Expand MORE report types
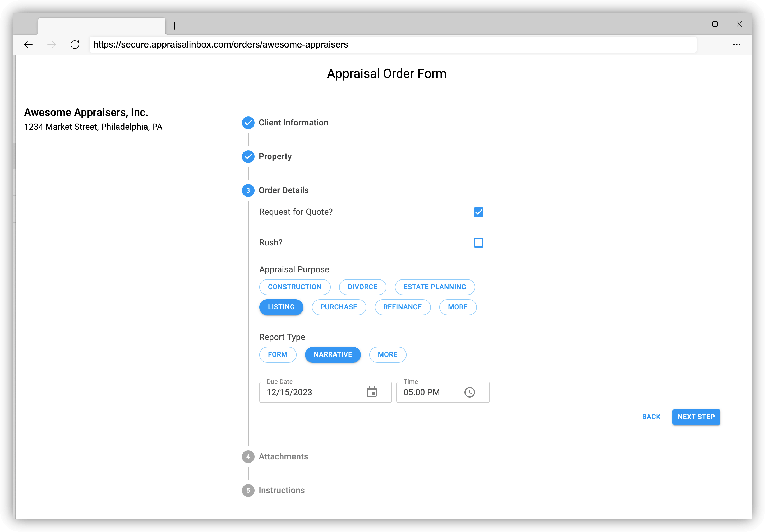 click(388, 354)
